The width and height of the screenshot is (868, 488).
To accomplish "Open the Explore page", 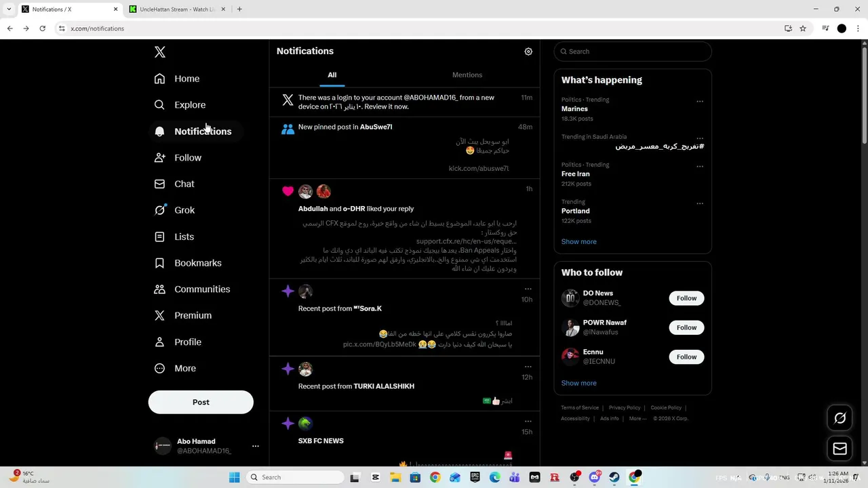I will coord(180,105).
